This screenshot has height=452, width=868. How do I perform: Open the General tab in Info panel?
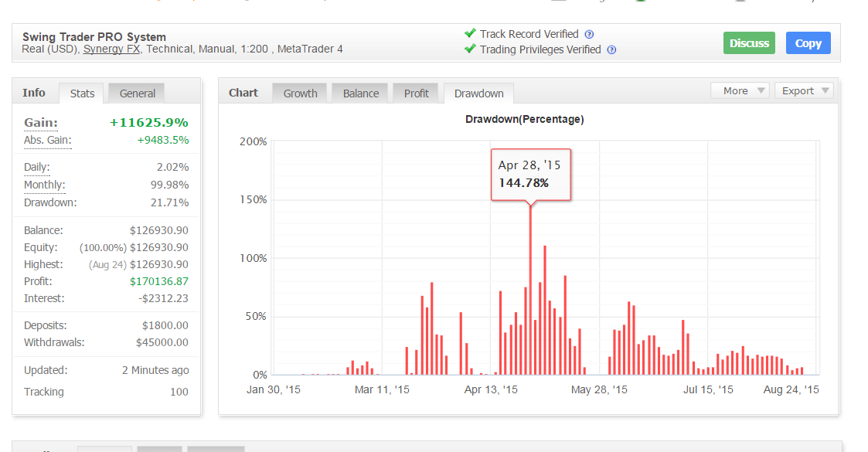137,93
